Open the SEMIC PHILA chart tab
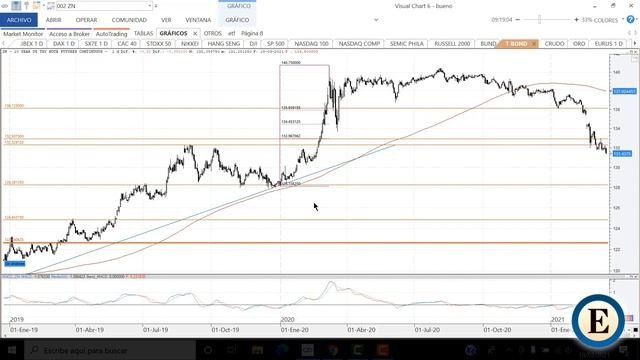 point(407,44)
